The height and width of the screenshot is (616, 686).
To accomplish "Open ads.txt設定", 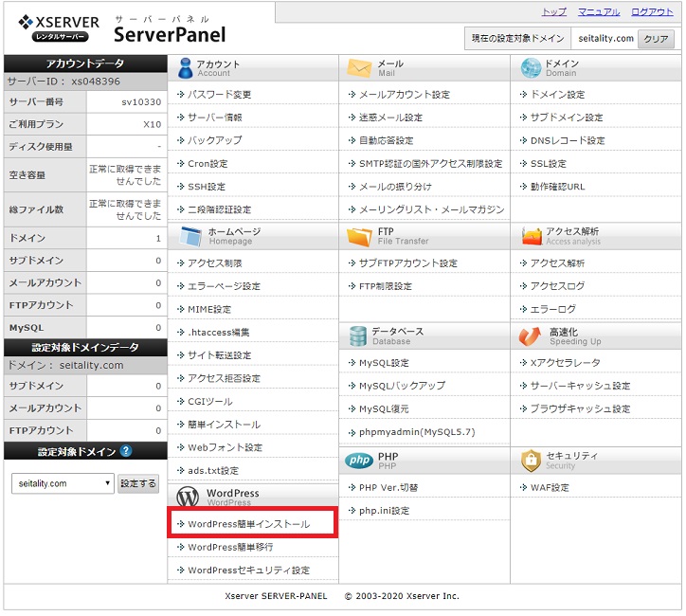I will (213, 470).
